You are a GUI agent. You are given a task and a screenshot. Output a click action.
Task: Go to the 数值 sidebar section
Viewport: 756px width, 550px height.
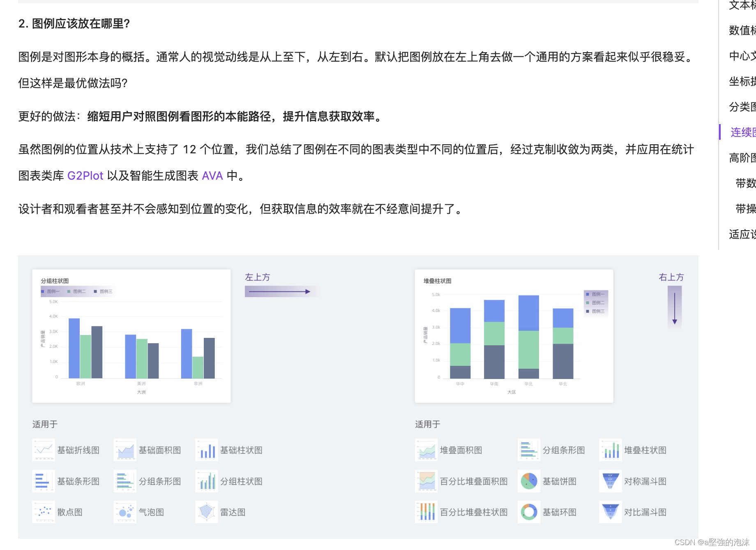coord(742,30)
